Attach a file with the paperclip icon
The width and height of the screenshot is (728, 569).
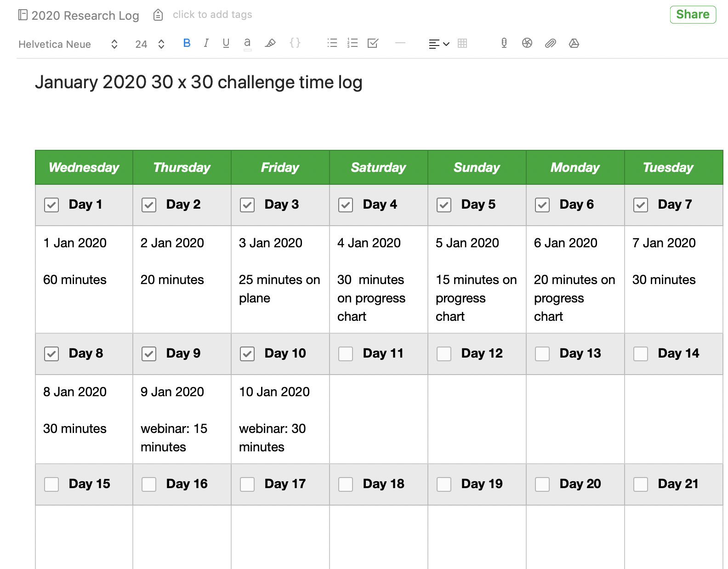pyautogui.click(x=550, y=43)
